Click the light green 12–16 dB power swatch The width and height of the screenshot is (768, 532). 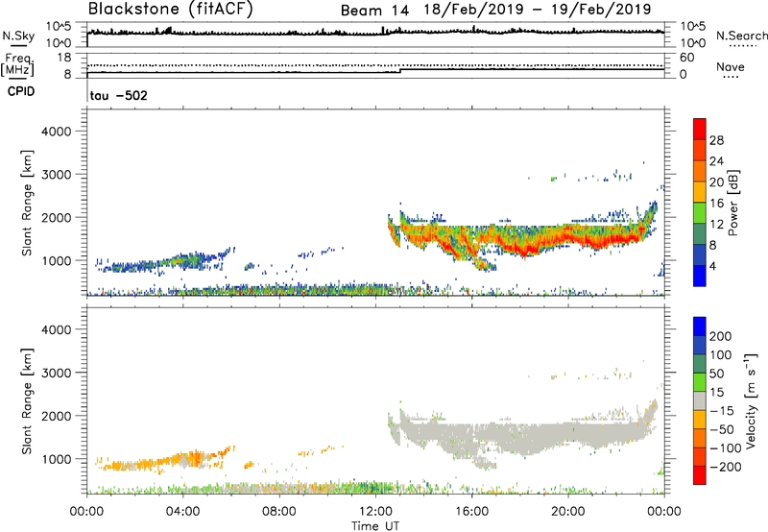[700, 212]
